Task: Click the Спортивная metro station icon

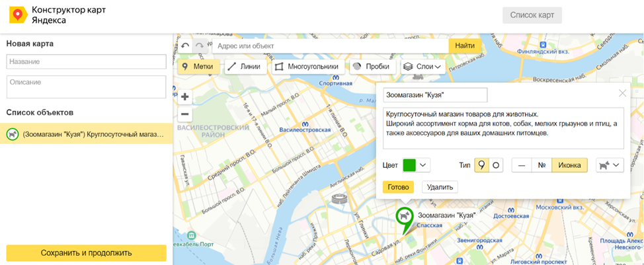Action: (x=336, y=77)
